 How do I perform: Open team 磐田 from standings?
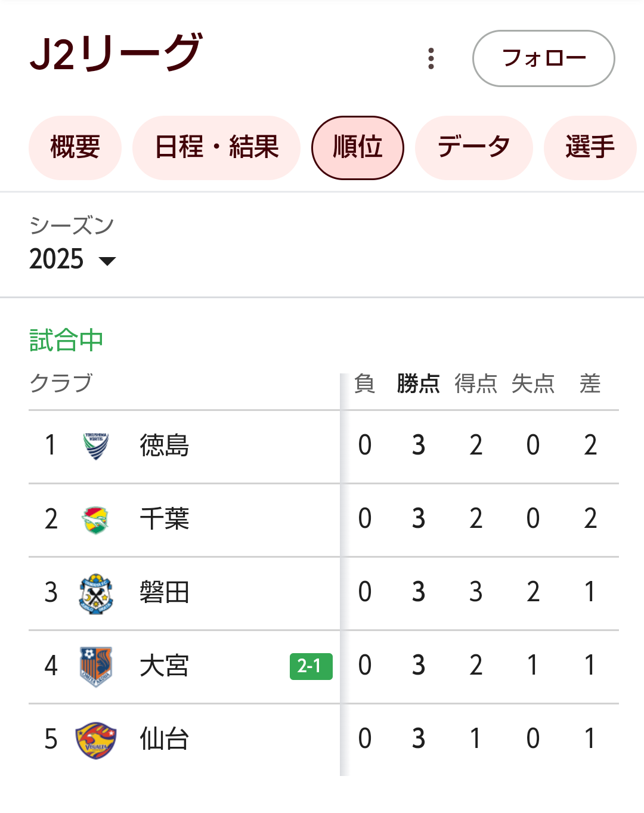tap(165, 592)
